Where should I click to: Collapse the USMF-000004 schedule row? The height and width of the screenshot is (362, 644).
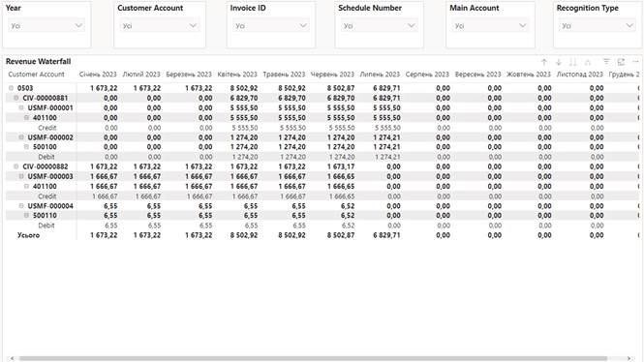[21, 205]
